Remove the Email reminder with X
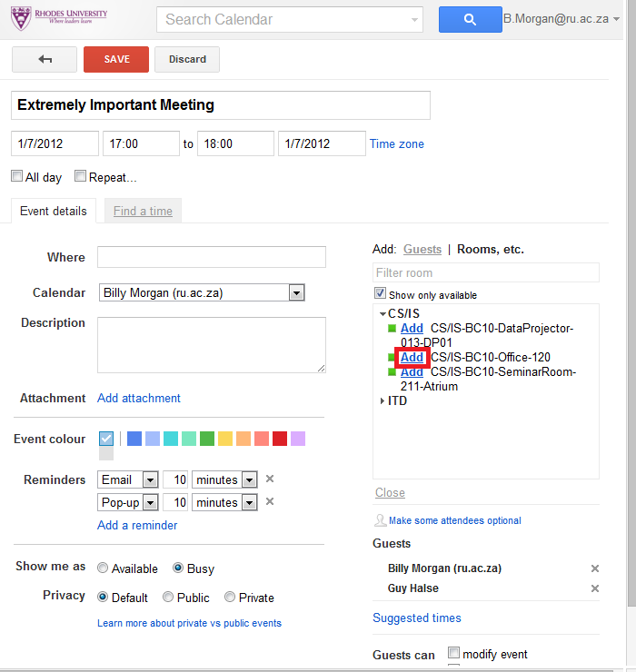 coord(270,479)
